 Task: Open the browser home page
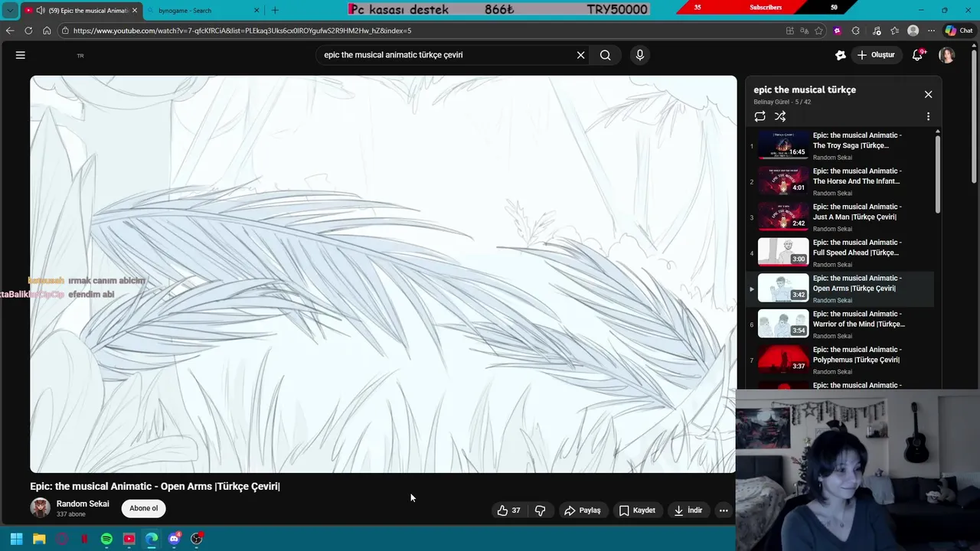pyautogui.click(x=47, y=31)
